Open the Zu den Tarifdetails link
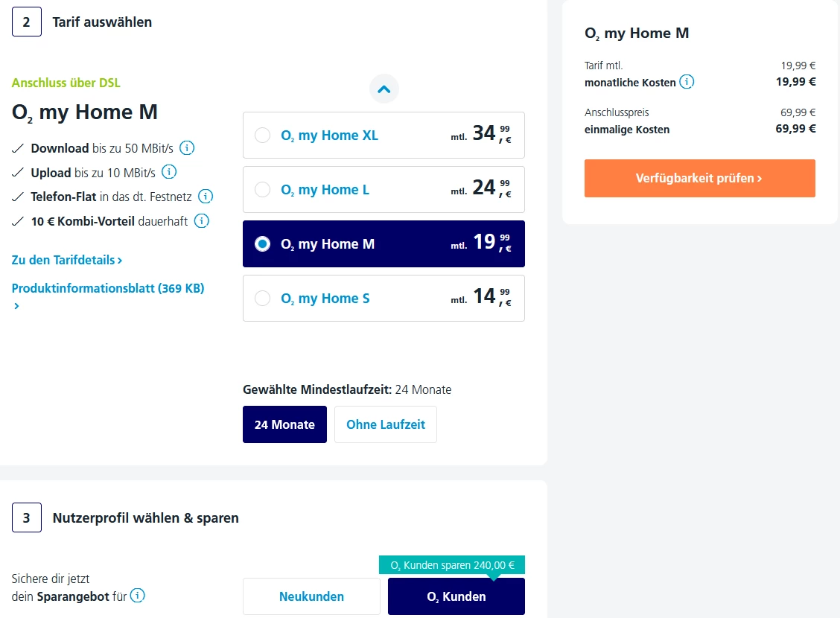 point(67,261)
